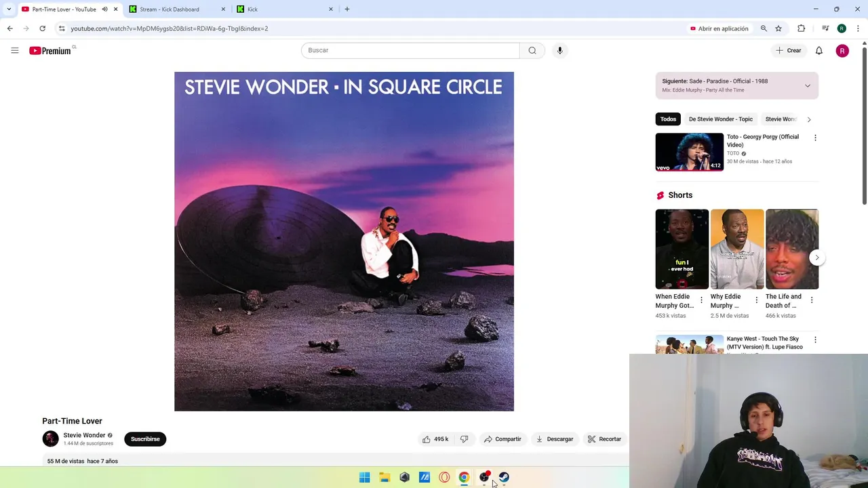
Task: Click the URL address bar
Action: [373, 28]
